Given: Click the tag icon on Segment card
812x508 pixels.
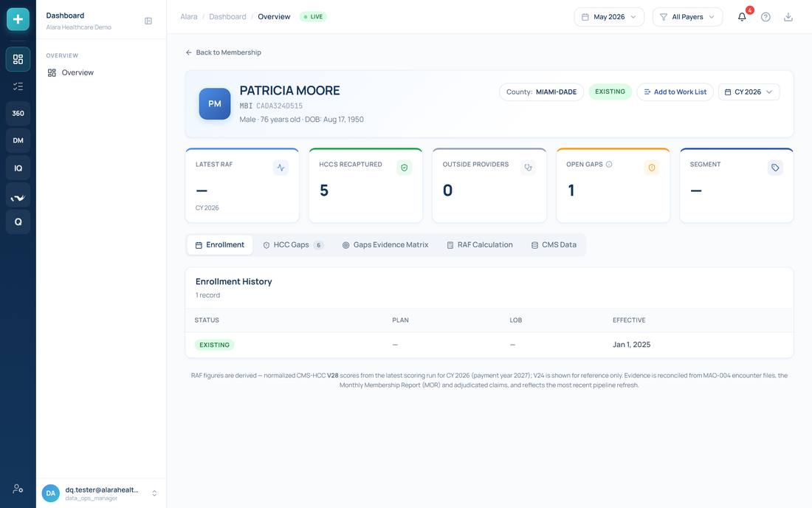Looking at the screenshot, I should coord(774,168).
